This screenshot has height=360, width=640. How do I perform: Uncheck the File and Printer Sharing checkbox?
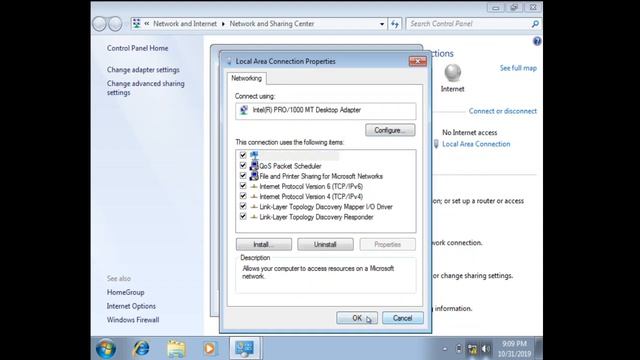pos(243,176)
